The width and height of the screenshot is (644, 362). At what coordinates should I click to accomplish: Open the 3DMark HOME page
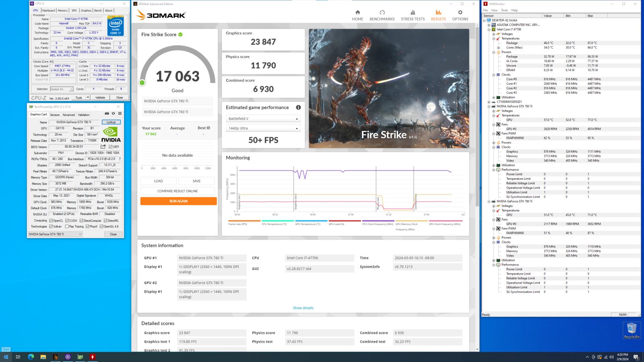(x=357, y=15)
